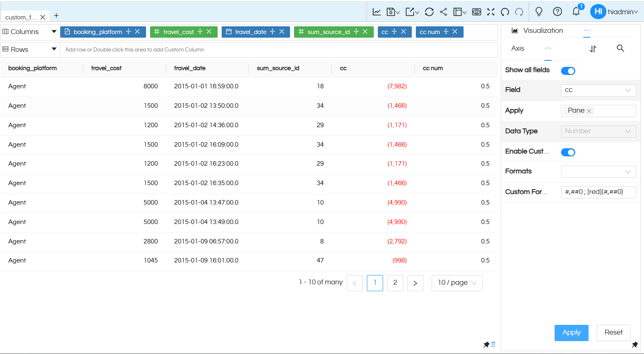Viewport: 644px width, 354px height.
Task: Open the 10 / page dropdown
Action: [x=457, y=283]
